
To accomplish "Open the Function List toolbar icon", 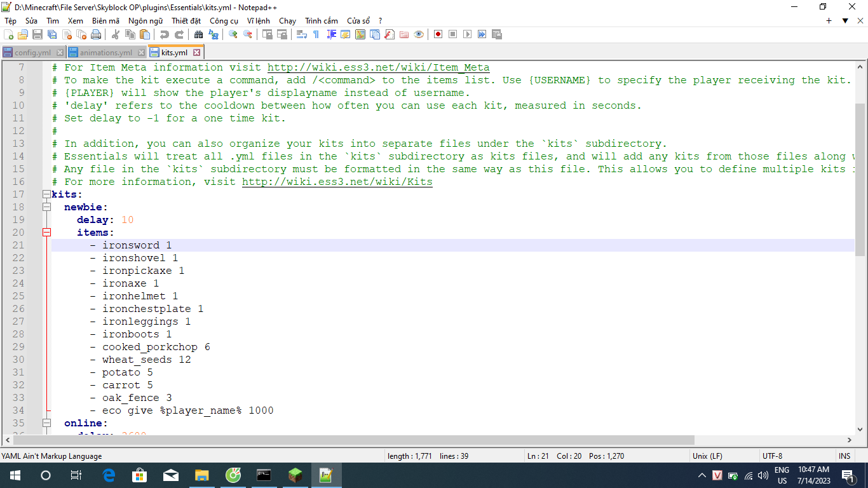I will coord(390,34).
